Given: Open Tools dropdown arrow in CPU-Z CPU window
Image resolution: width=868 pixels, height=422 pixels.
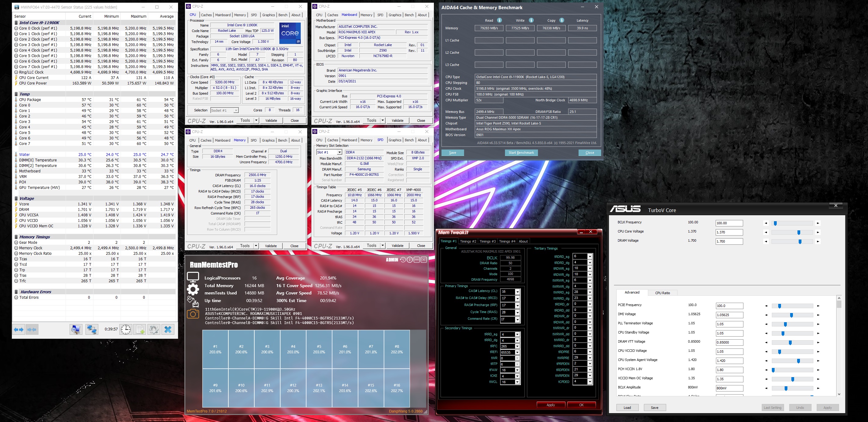Looking at the screenshot, I should [x=256, y=120].
